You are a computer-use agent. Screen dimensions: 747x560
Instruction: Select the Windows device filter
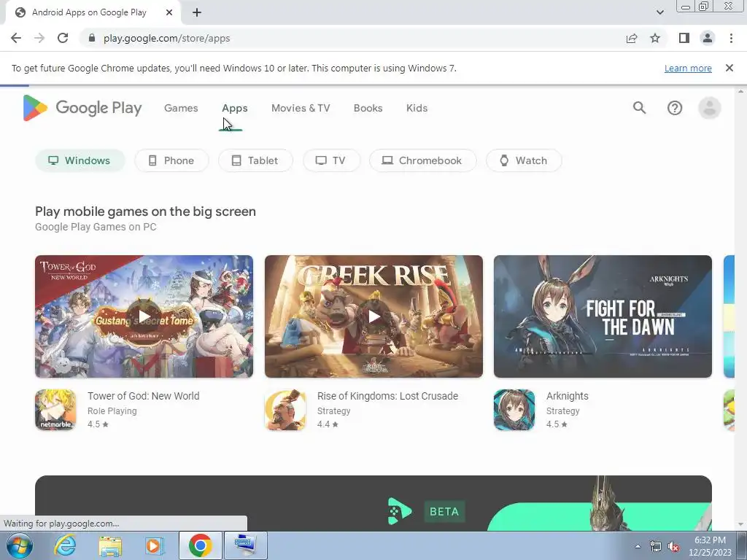[80, 160]
